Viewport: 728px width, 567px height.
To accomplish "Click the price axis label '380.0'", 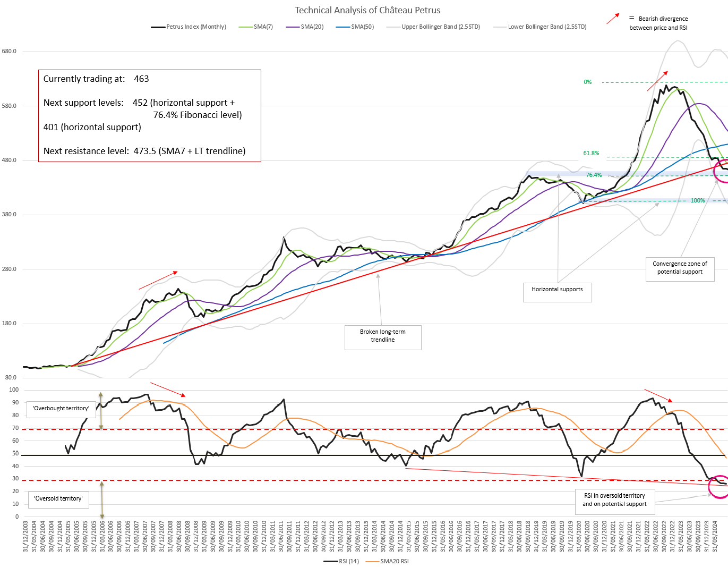I will pyautogui.click(x=9, y=214).
